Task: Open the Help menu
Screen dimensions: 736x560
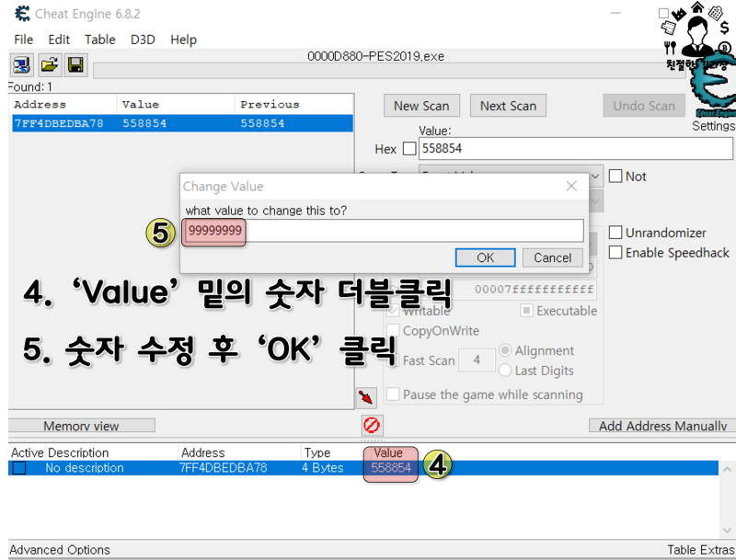Action: [183, 40]
